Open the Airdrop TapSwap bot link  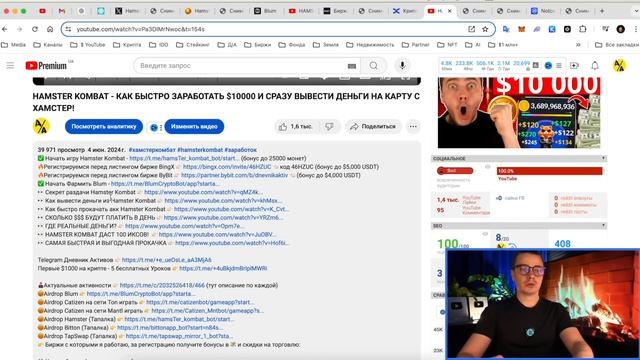(179, 336)
